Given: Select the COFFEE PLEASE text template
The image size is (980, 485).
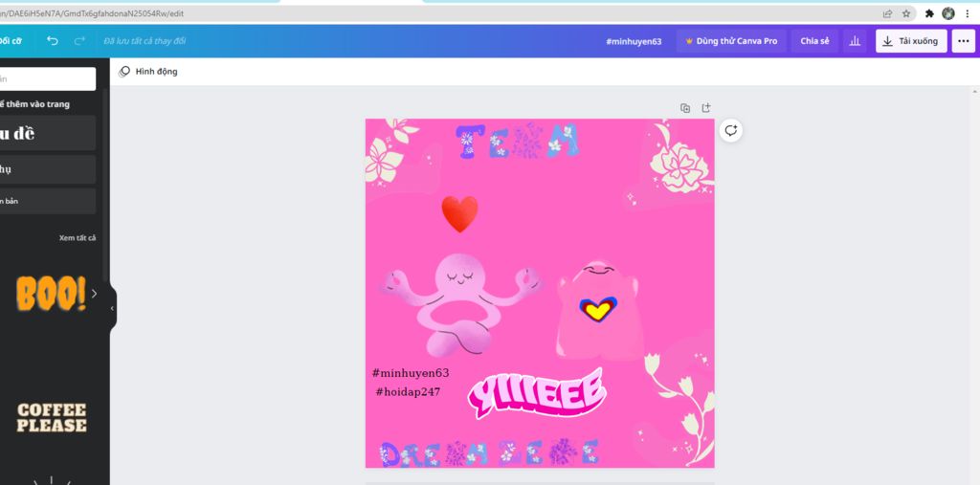Looking at the screenshot, I should pyautogui.click(x=52, y=418).
